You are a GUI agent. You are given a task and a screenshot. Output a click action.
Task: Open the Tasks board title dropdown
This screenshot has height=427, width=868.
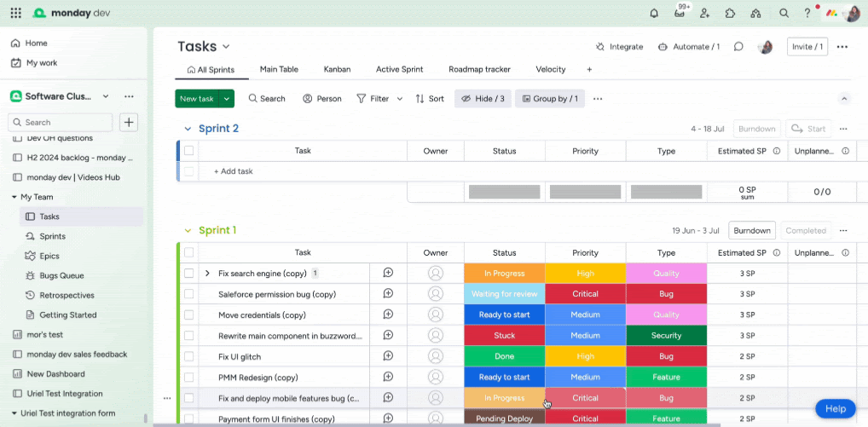tap(226, 47)
